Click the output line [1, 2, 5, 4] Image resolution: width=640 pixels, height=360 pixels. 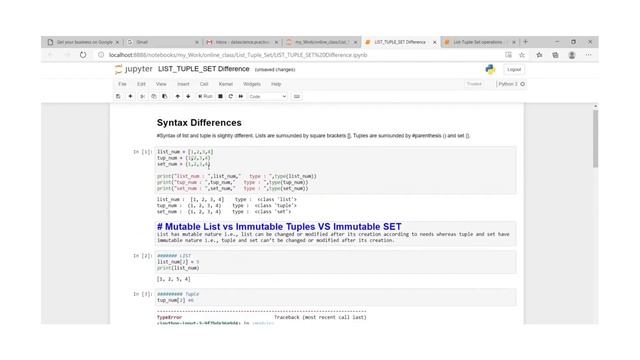click(x=173, y=279)
